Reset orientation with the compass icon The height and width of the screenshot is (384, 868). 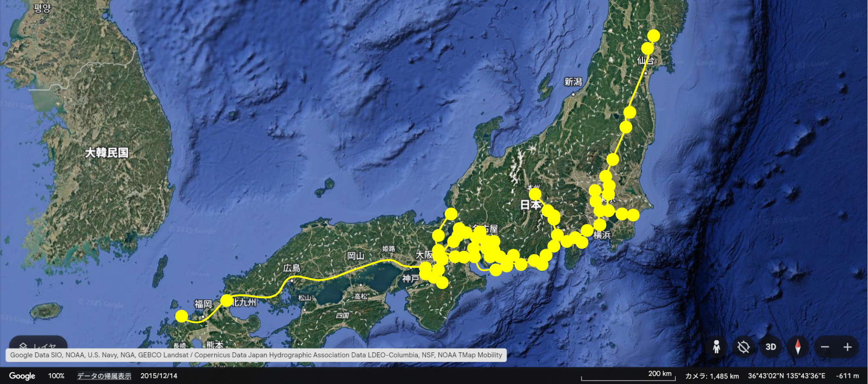tap(798, 347)
